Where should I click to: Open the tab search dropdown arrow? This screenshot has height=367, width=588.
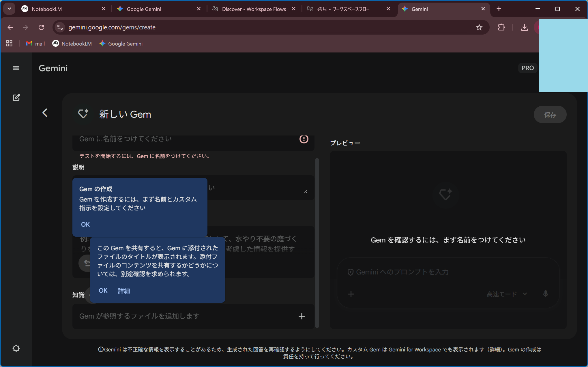[x=9, y=9]
